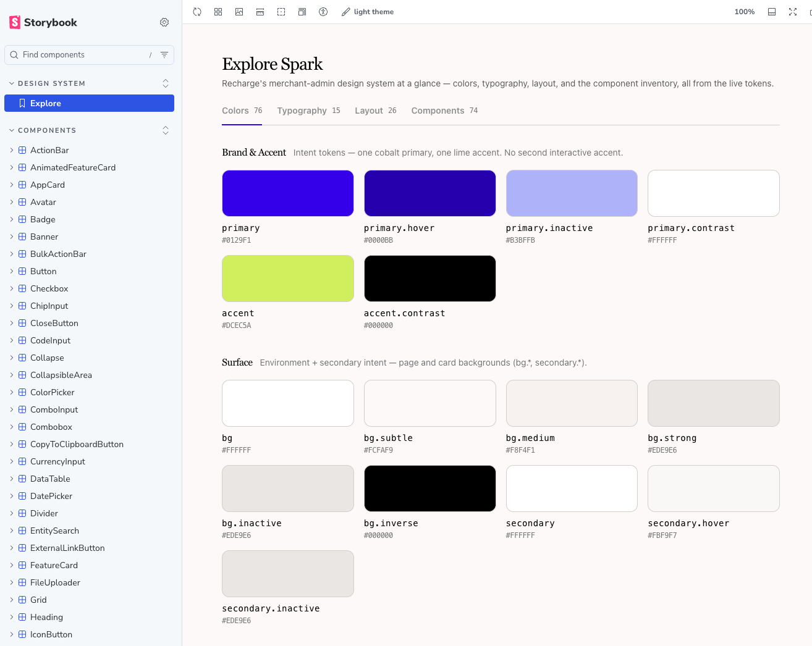Click the remount/reload story icon in toolbar
Screen dimensions: 812x646
(x=197, y=12)
